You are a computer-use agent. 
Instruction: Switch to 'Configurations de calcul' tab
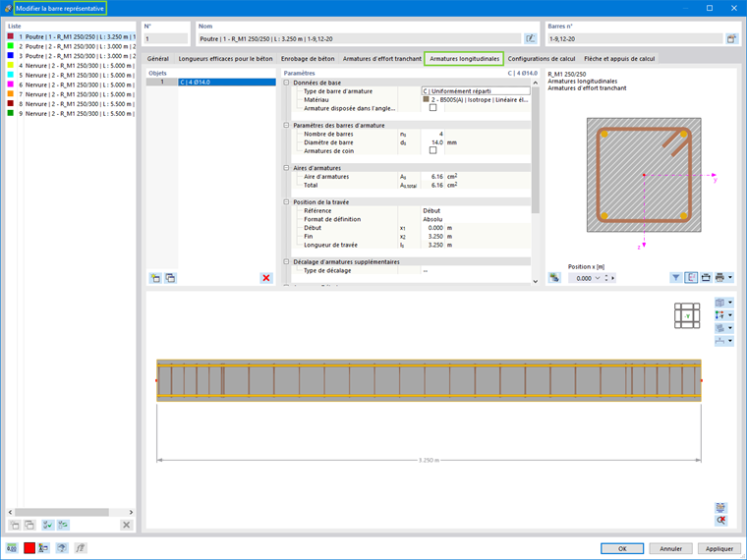coord(542,59)
